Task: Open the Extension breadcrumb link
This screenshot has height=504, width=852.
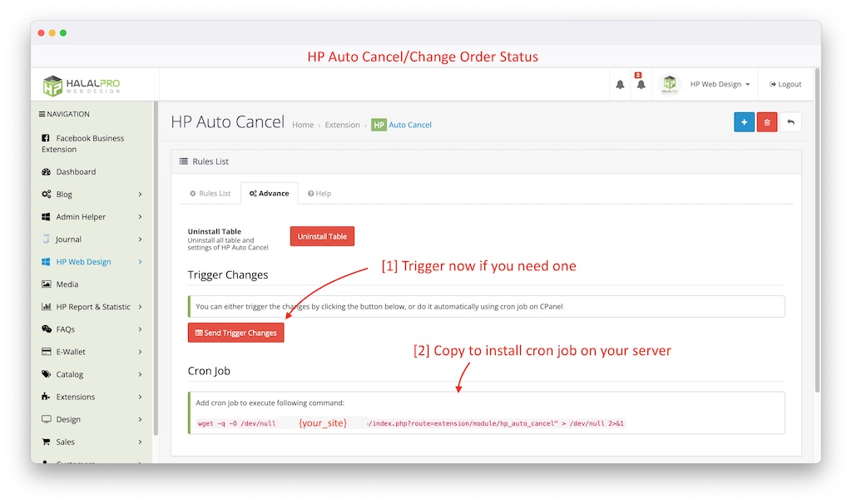Action: (342, 124)
